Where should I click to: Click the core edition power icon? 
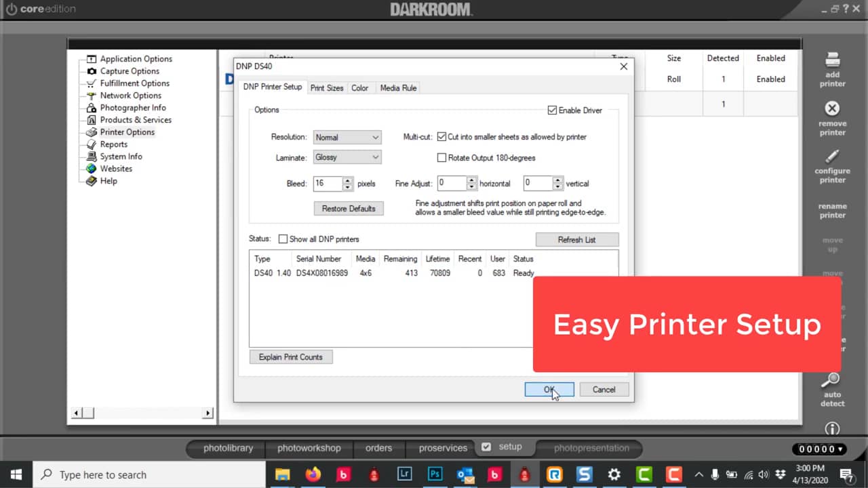[x=11, y=9]
